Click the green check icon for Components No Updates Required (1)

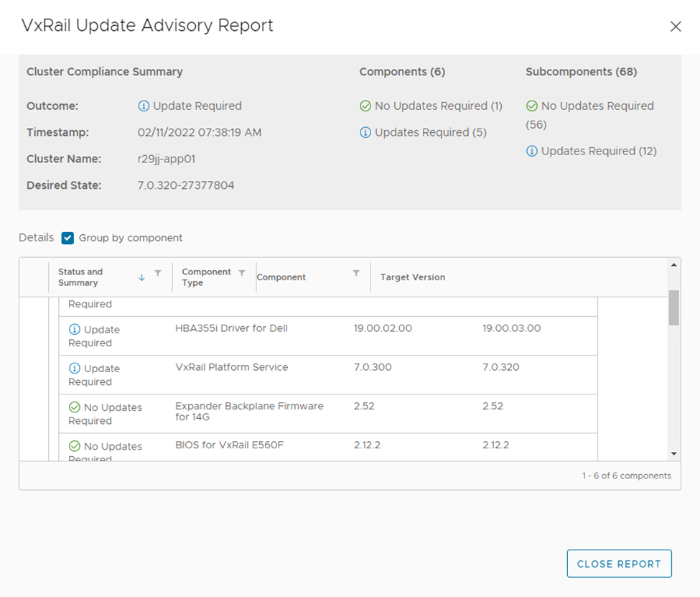(365, 106)
